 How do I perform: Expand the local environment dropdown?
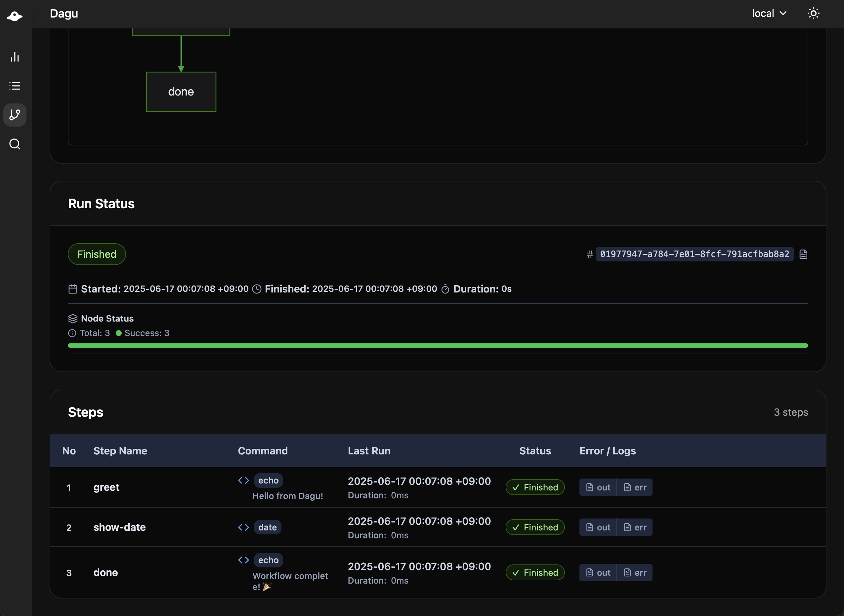(769, 14)
